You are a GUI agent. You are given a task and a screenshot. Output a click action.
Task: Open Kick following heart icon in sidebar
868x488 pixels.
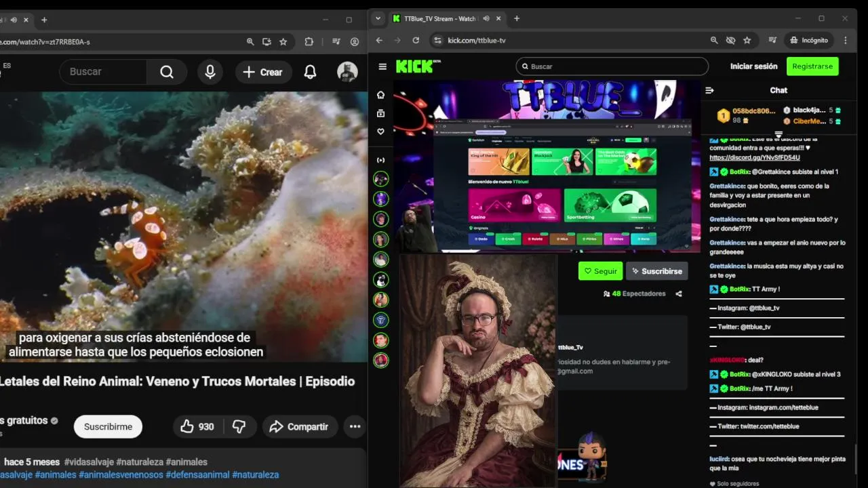381,131
